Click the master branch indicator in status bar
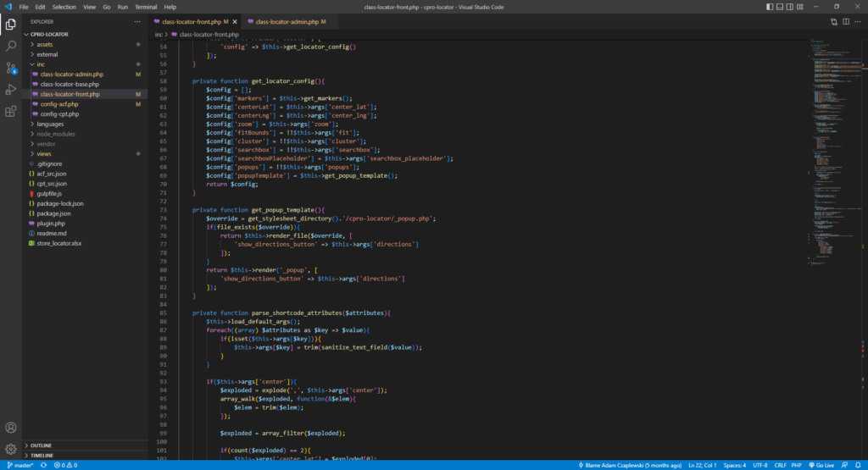Image resolution: width=868 pixels, height=470 pixels. coord(20,465)
